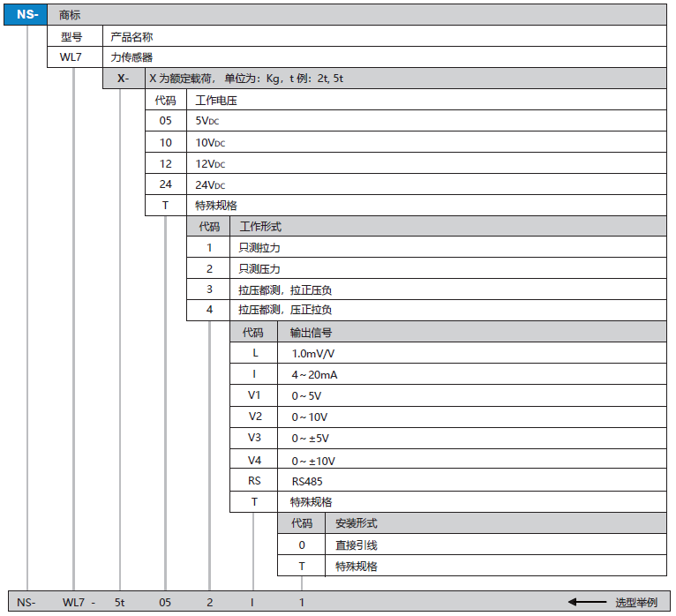Viewport: 676px width, 616px height.
Task: Pick the 4~20mA output signal
Action: [x=314, y=374]
